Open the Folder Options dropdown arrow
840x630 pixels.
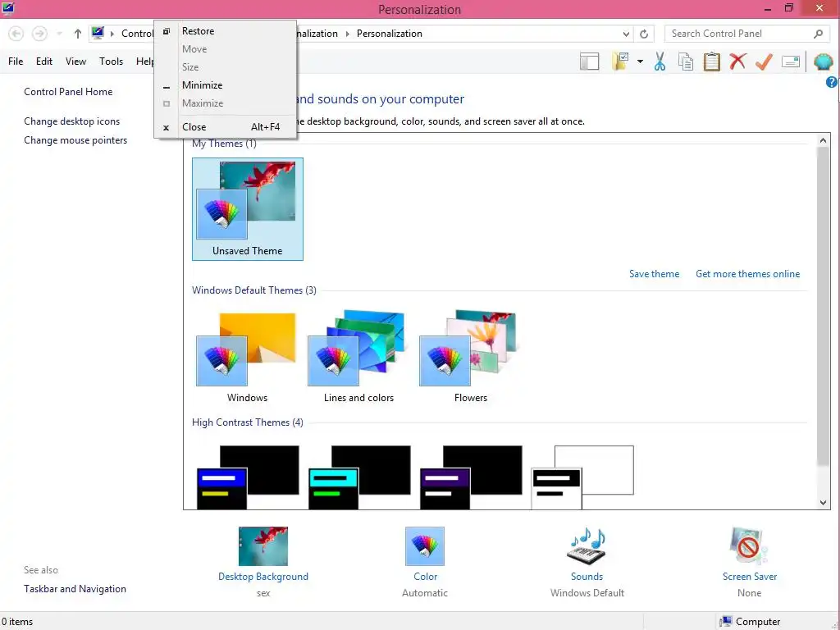click(640, 62)
